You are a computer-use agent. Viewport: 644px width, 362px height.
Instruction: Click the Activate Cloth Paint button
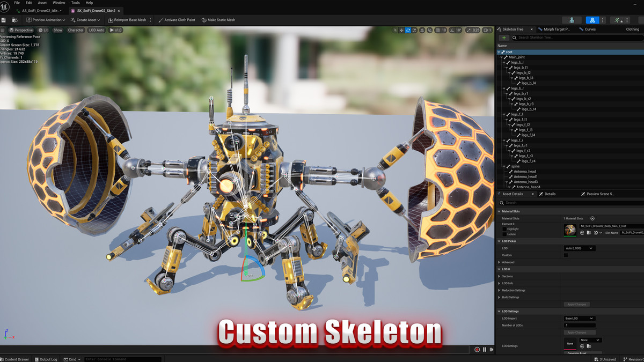(x=177, y=20)
